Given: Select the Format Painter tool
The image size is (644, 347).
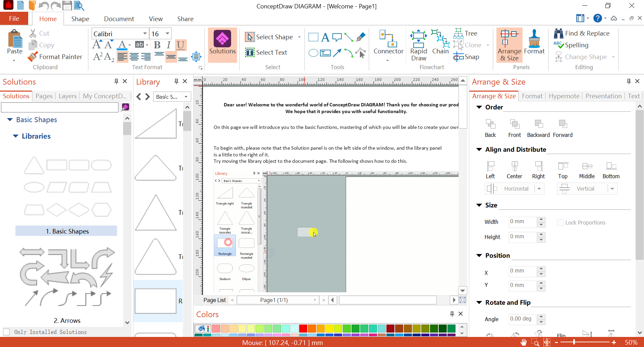Looking at the screenshot, I should coord(55,57).
